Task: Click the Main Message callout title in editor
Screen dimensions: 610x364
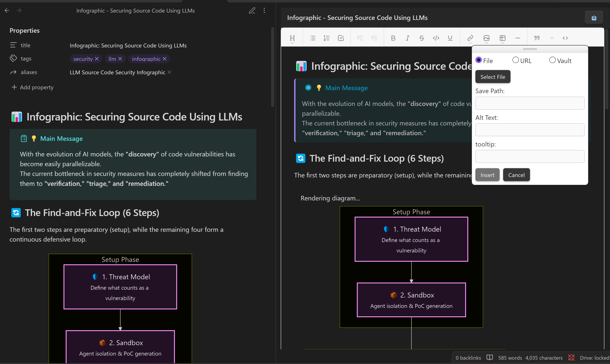Action: click(x=346, y=88)
